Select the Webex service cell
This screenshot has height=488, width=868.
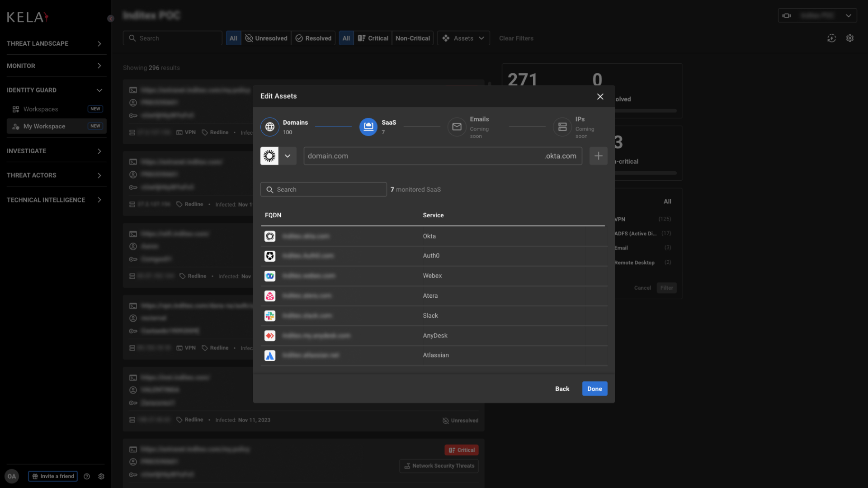pos(432,276)
